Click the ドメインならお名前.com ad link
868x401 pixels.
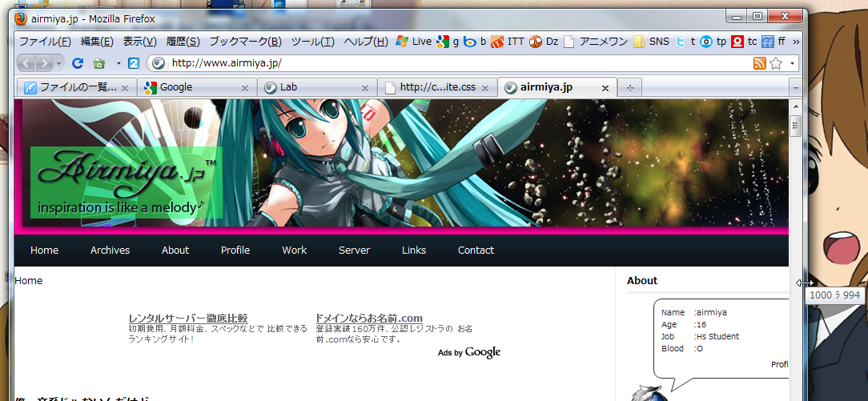[x=369, y=319]
